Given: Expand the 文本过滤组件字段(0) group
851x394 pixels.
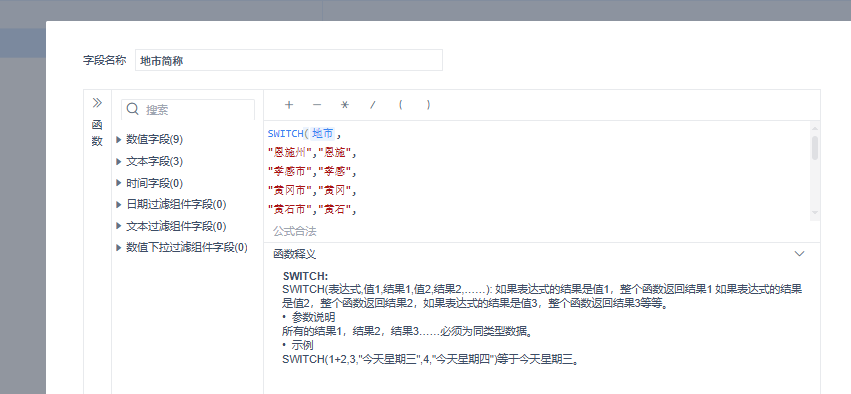Looking at the screenshot, I should (x=119, y=226).
